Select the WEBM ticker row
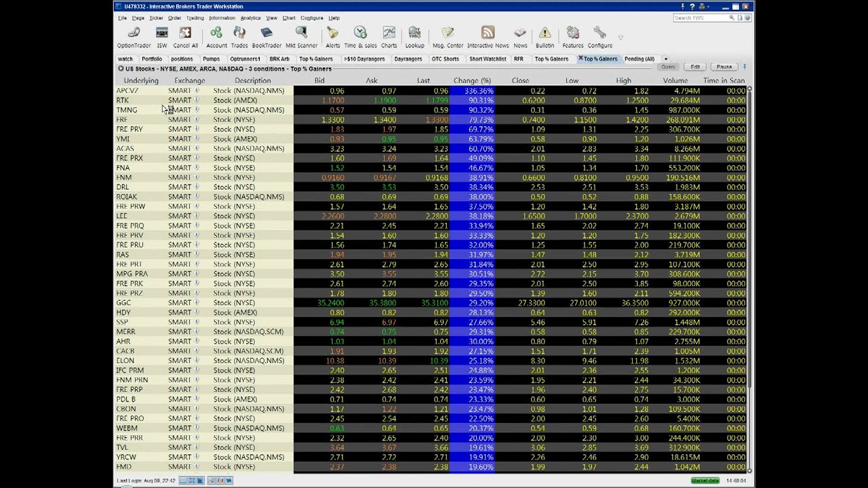Viewport: 868px width, 488px height. [431, 428]
